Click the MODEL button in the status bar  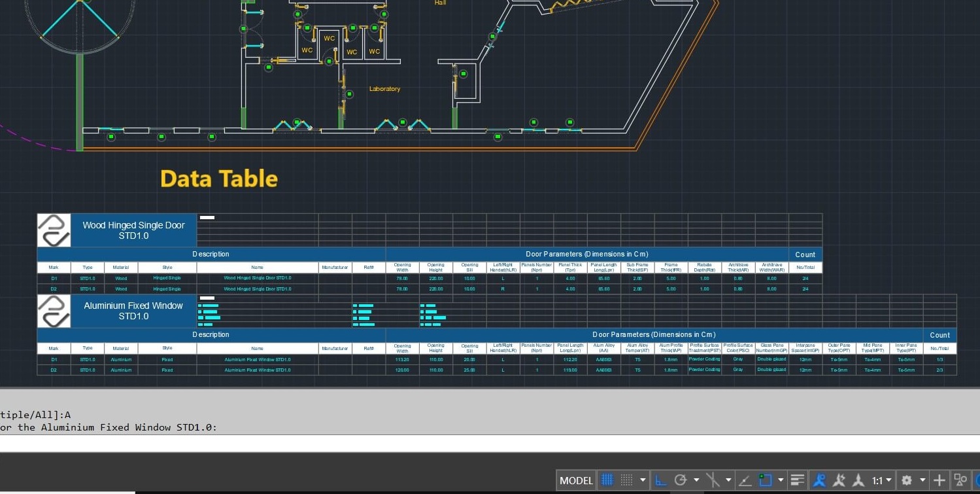[x=575, y=480]
